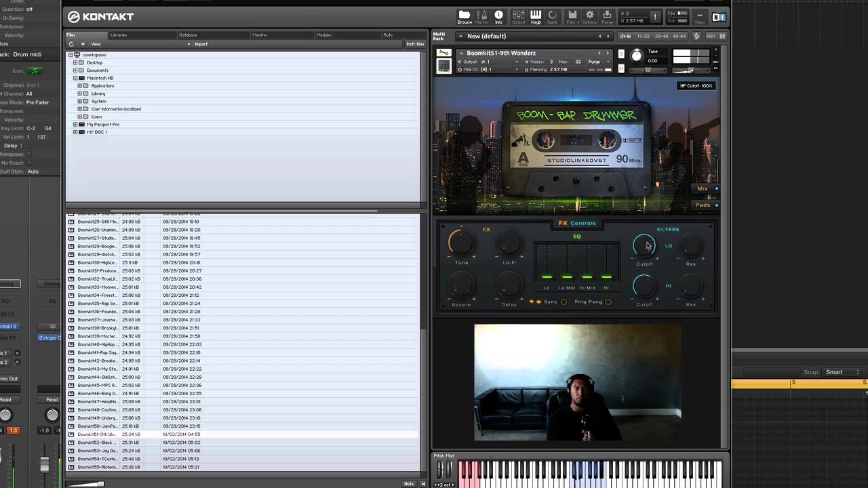
Task: Click the Sync arrows icon in FX Controls
Action: [x=535, y=302]
